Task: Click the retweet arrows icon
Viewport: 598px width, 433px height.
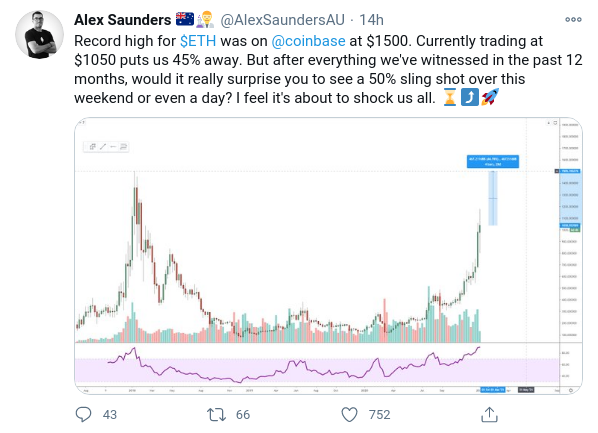Action: tap(216, 414)
